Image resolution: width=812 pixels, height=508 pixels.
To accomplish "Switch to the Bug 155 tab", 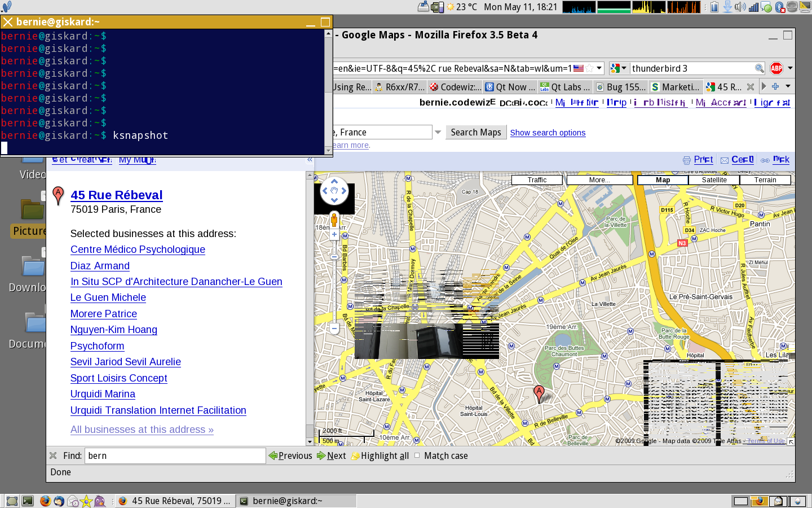I will (x=621, y=87).
